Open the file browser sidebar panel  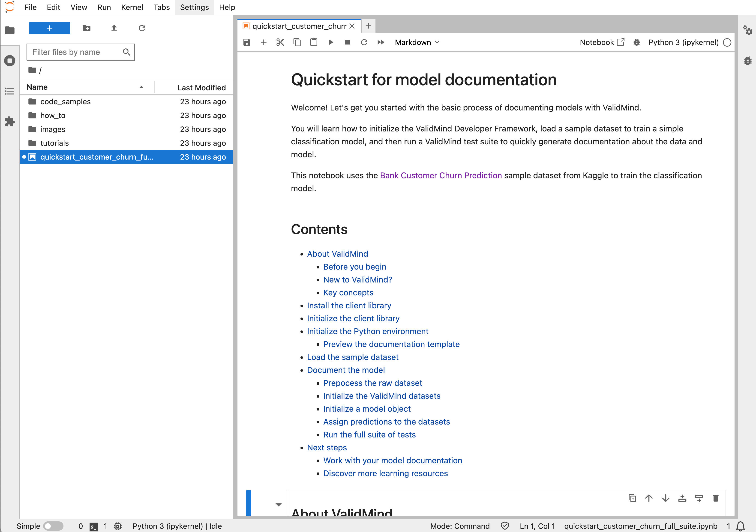9,30
